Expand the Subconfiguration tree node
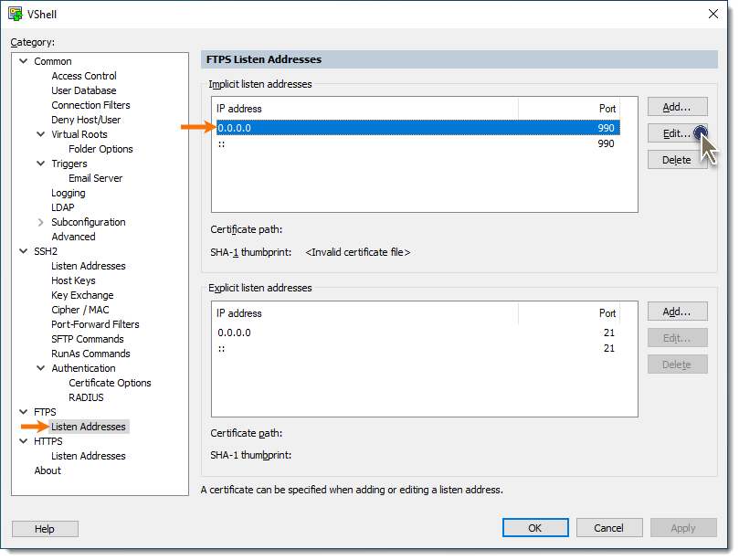The height and width of the screenshot is (560, 739). tap(40, 222)
